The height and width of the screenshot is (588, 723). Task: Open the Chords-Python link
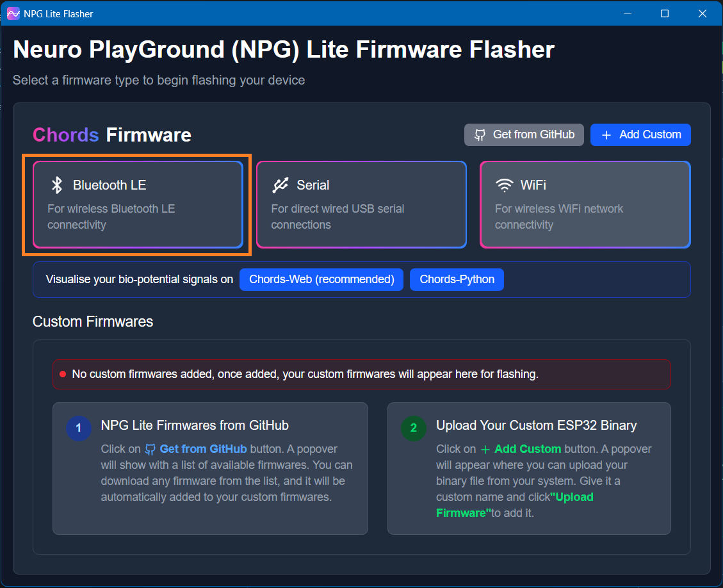pyautogui.click(x=457, y=279)
